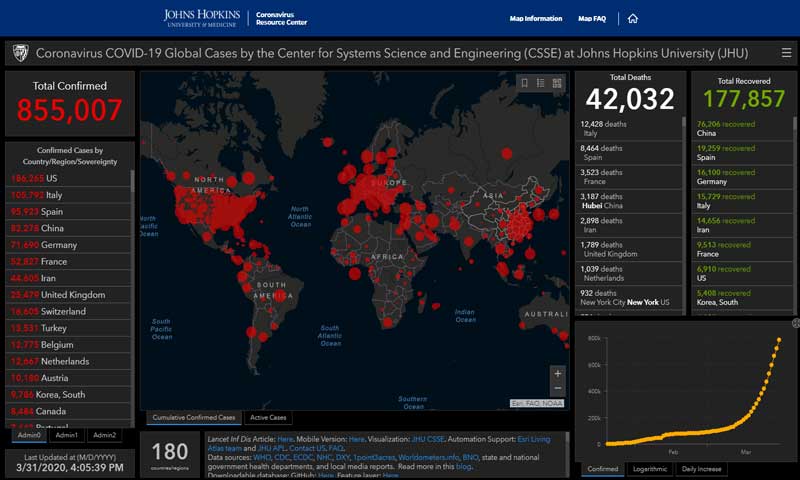Select Canada in the confirmed cases list
The width and height of the screenshot is (800, 480).
(x=68, y=411)
